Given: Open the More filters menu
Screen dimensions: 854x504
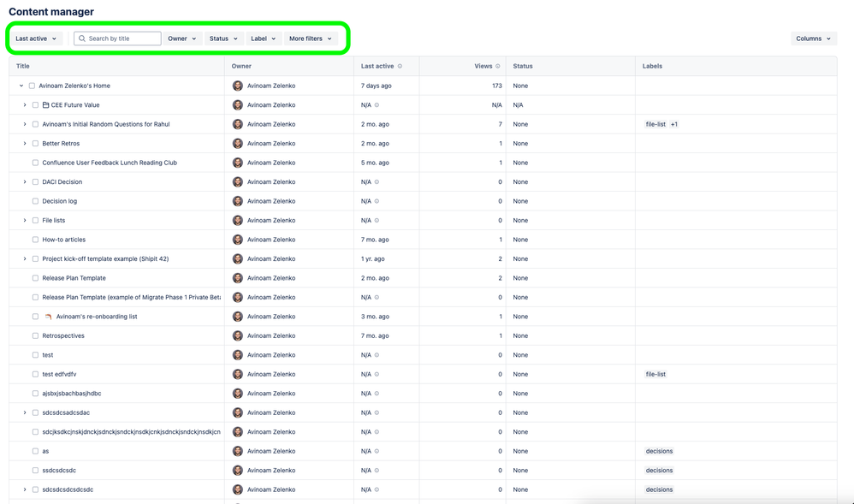Looking at the screenshot, I should coord(311,38).
